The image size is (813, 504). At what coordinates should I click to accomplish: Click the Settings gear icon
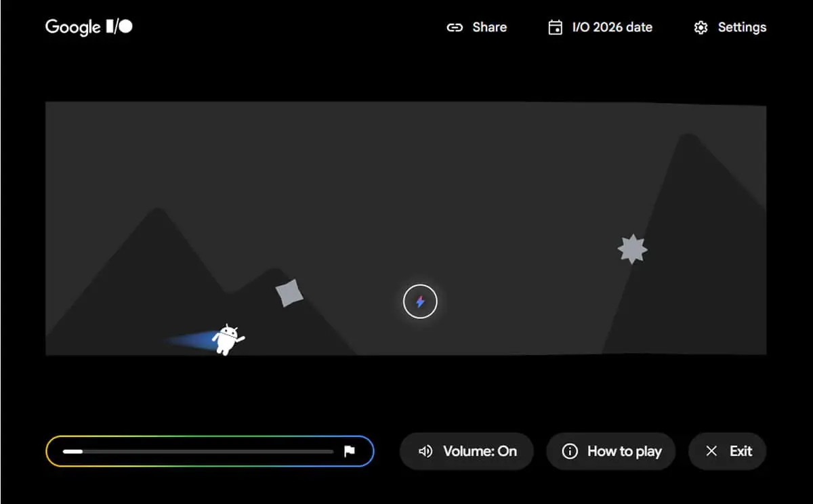click(701, 28)
